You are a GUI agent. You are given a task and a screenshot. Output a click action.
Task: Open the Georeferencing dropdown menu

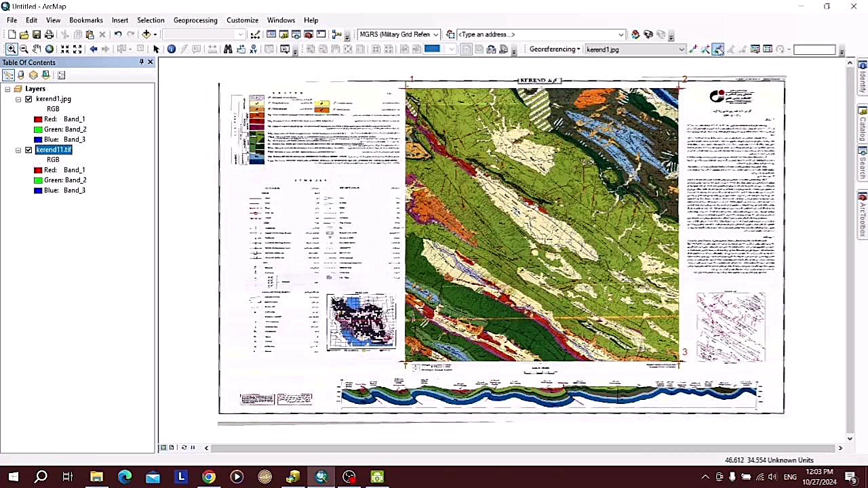555,49
